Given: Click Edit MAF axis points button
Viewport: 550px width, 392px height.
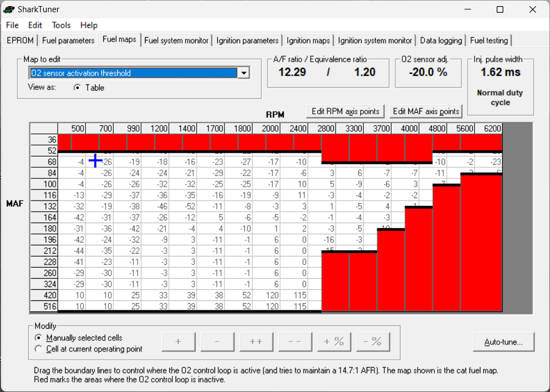Looking at the screenshot, I should [426, 111].
